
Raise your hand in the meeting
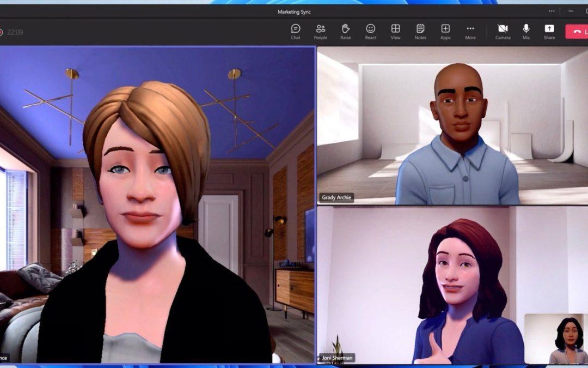[345, 32]
